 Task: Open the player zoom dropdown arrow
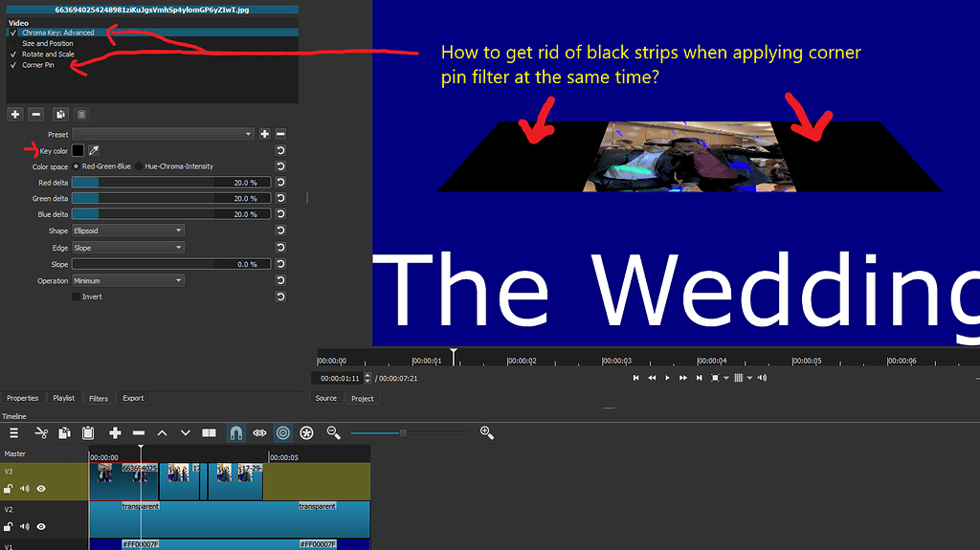coord(726,378)
